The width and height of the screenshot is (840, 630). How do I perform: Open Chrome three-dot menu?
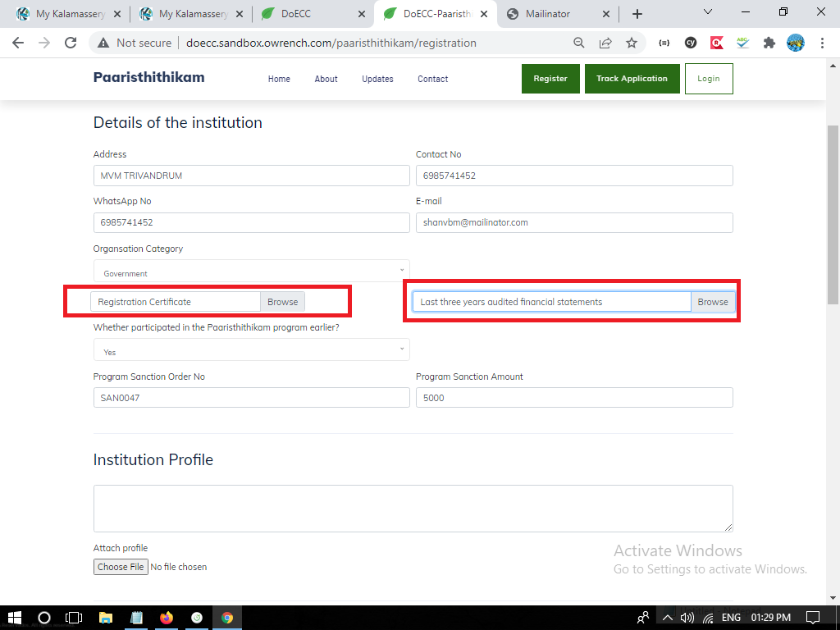[821, 43]
